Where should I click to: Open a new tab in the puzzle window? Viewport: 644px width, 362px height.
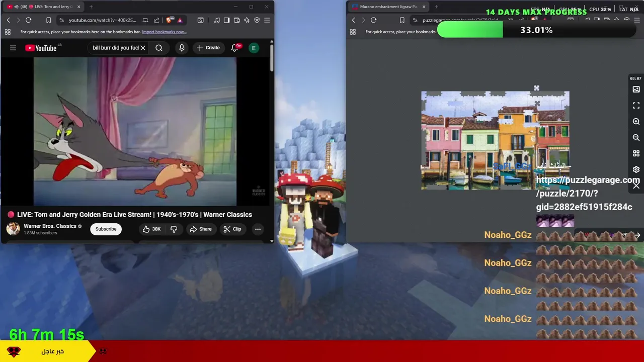pos(436,7)
